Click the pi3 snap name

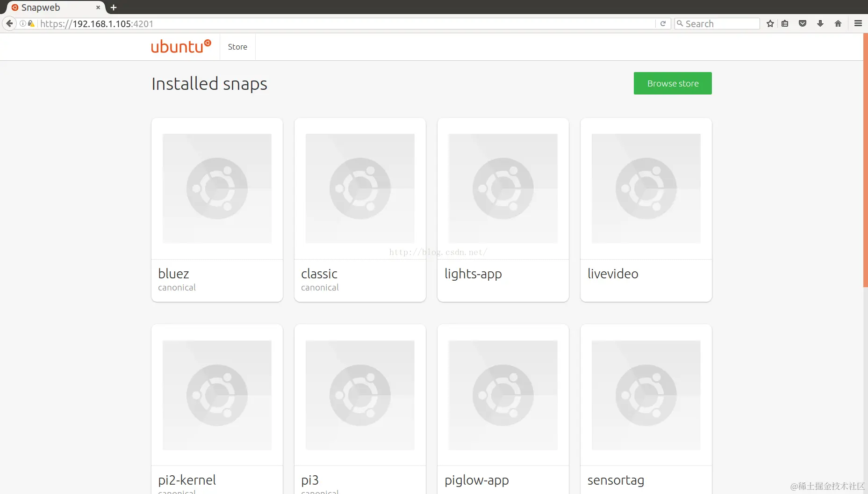pos(310,480)
